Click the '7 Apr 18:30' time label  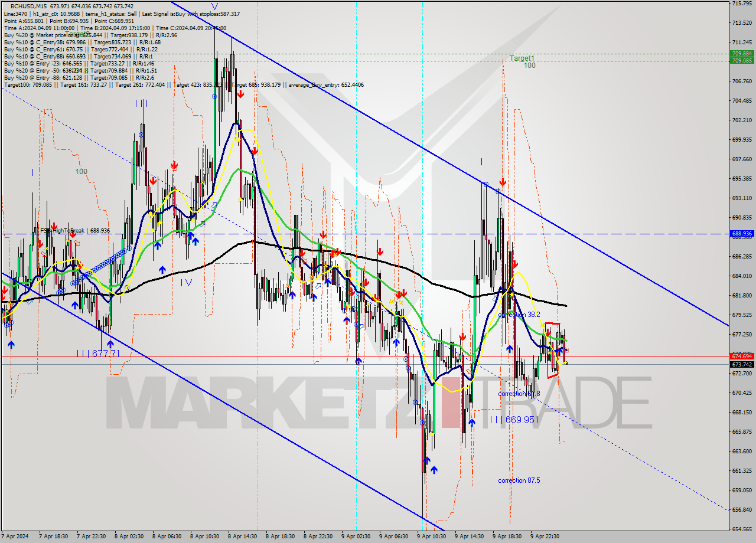54,537
